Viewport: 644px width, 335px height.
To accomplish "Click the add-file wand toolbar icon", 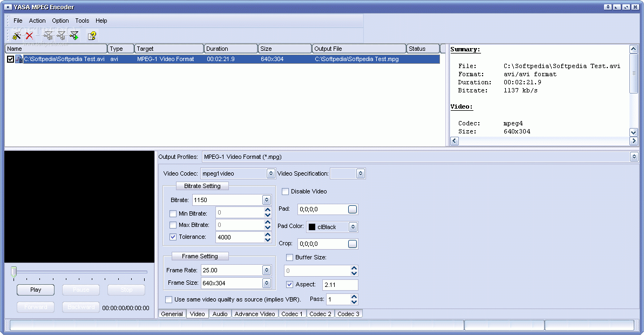I will (x=16, y=36).
